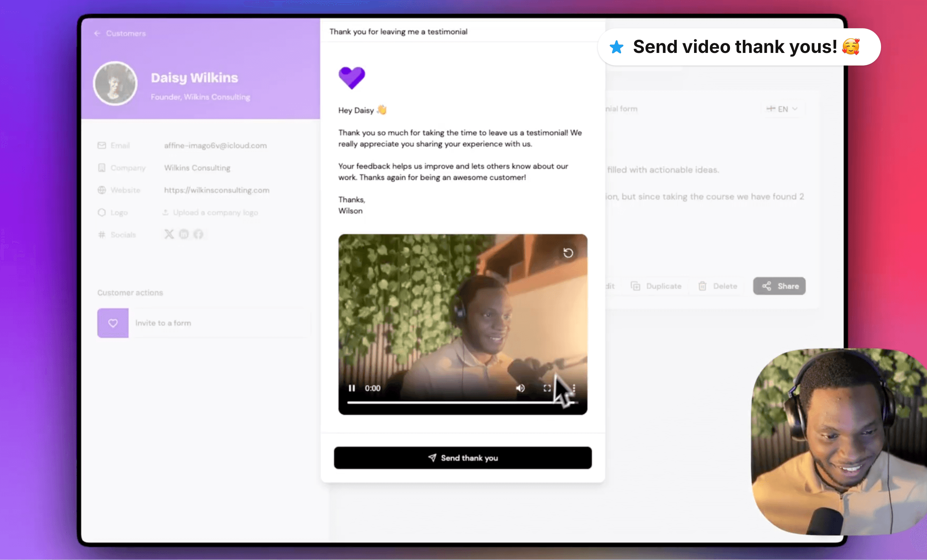Click the Delete button
927x560 pixels.
click(x=718, y=286)
